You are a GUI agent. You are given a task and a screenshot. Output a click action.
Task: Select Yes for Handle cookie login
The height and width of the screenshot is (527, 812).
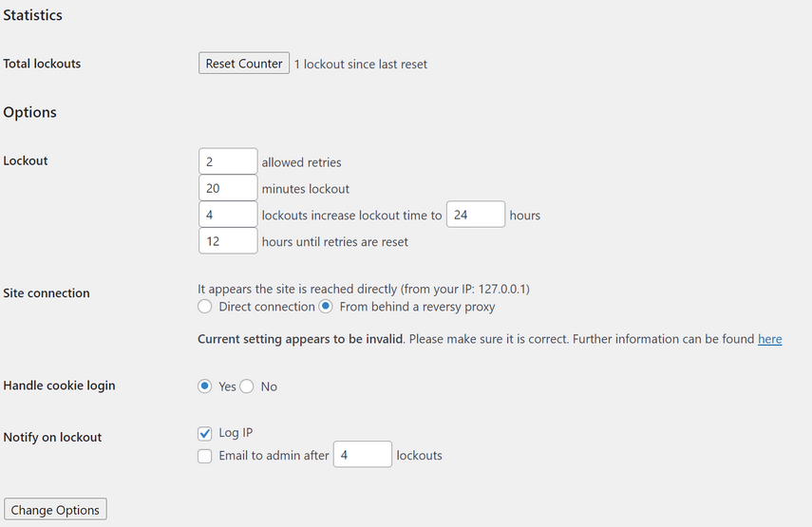click(205, 386)
